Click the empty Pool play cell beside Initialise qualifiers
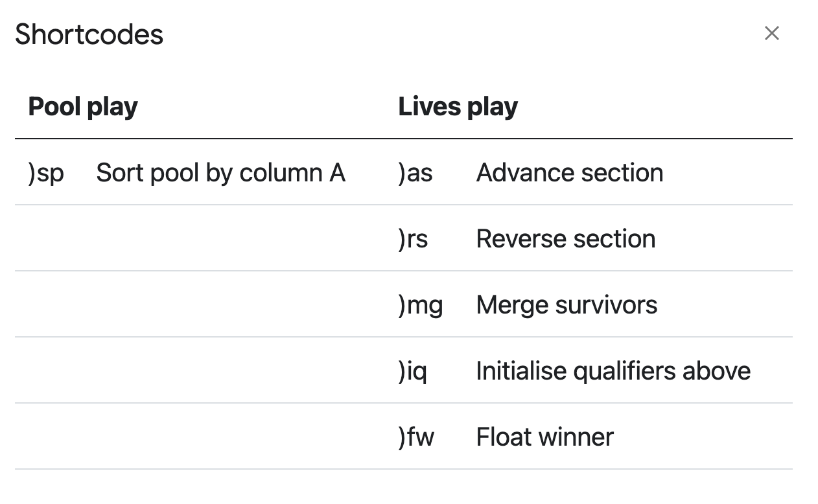Viewport: 818px width, 504px height. click(194, 371)
